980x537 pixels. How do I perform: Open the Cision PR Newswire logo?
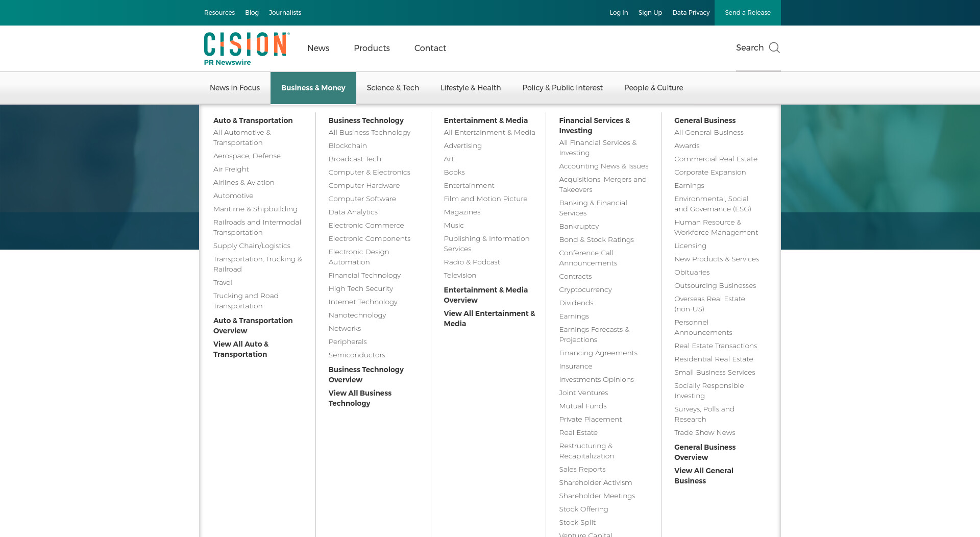tap(247, 49)
